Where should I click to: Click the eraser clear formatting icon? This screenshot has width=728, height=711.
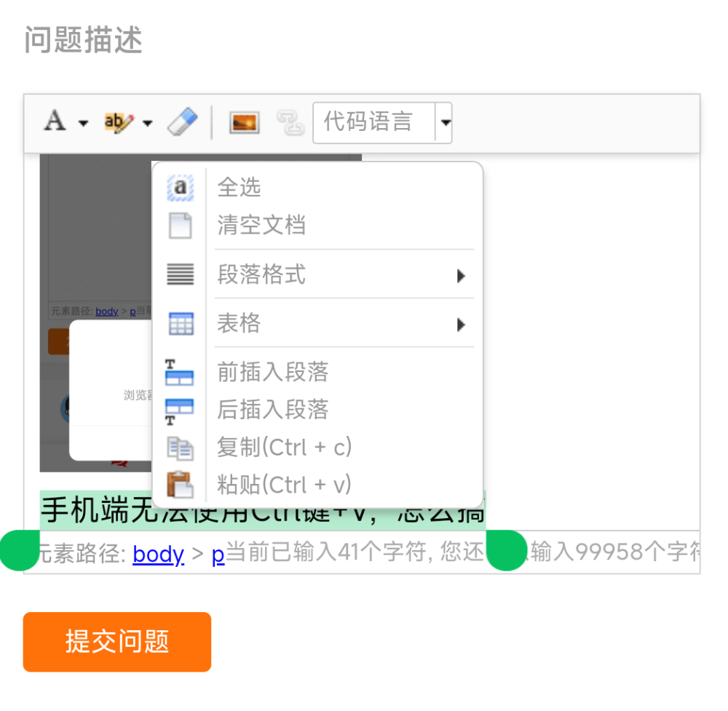point(183,122)
